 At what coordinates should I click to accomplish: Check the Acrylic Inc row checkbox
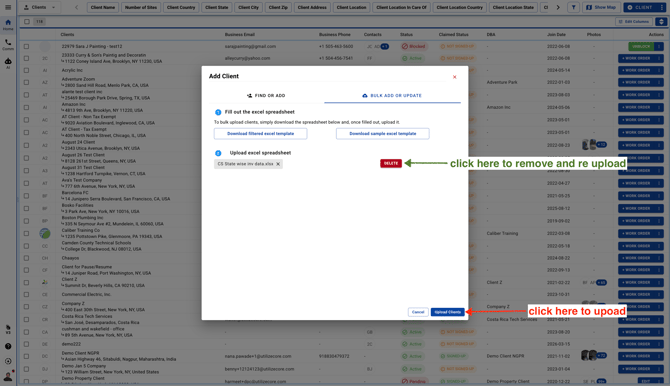tap(26, 70)
